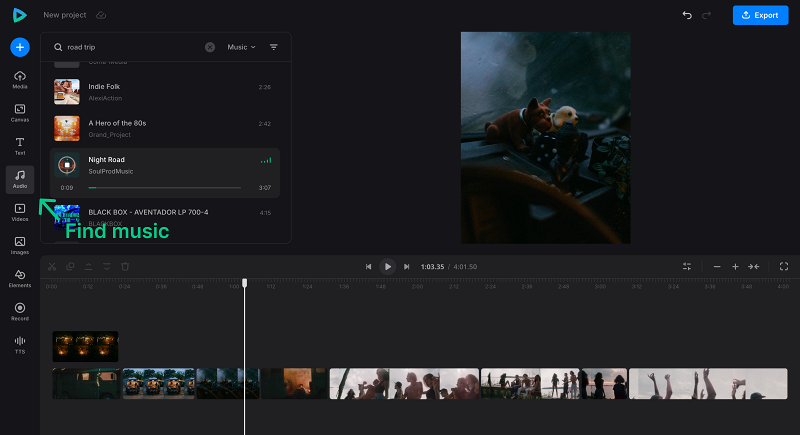Image resolution: width=800 pixels, height=435 pixels.
Task: Clear the road trip search text
Action: coord(210,47)
